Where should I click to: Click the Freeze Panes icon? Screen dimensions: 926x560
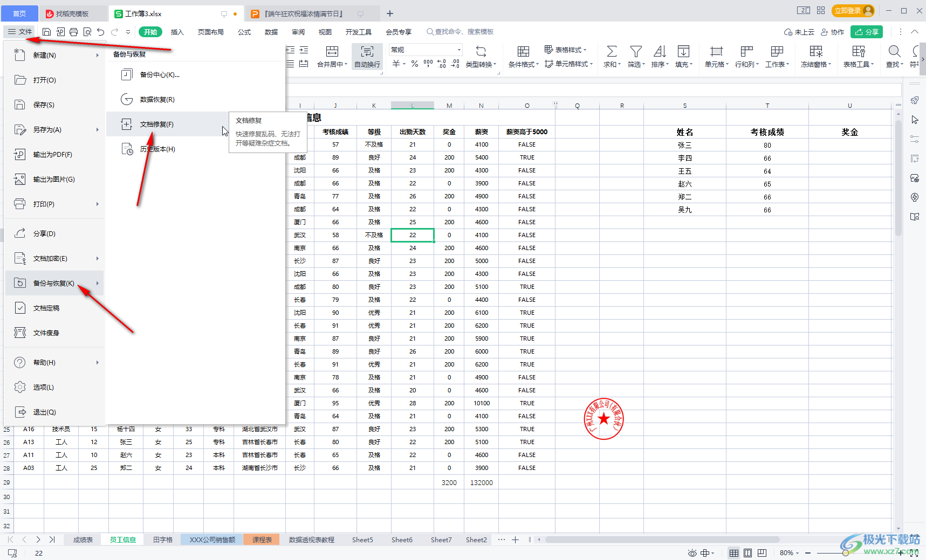[x=816, y=51]
